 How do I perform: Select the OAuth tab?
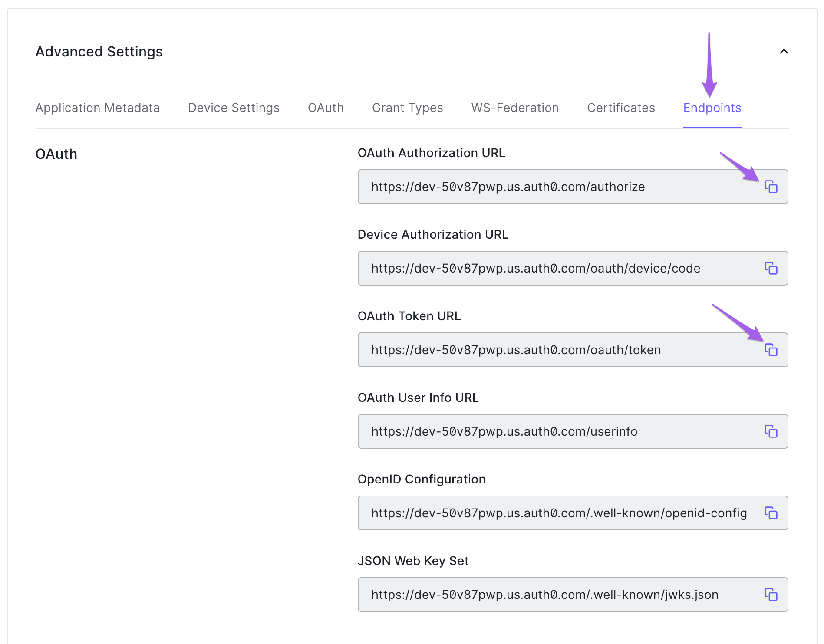tap(326, 108)
